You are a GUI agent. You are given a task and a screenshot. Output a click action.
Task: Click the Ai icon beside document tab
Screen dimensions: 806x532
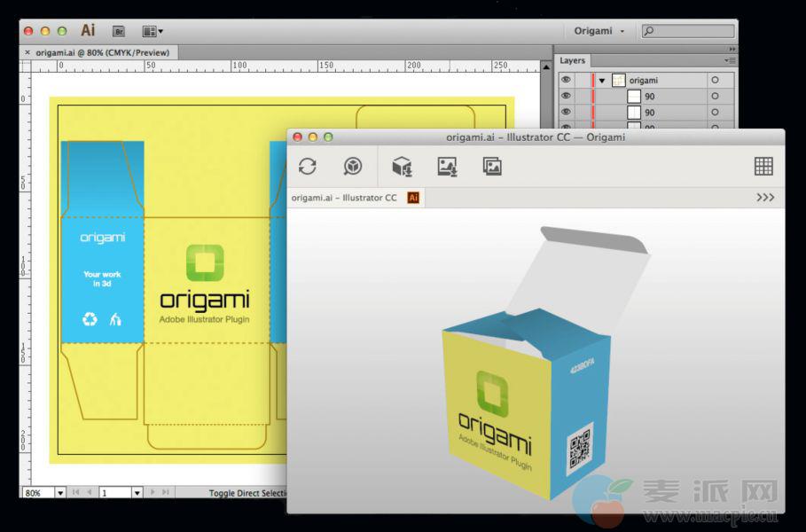(413, 198)
